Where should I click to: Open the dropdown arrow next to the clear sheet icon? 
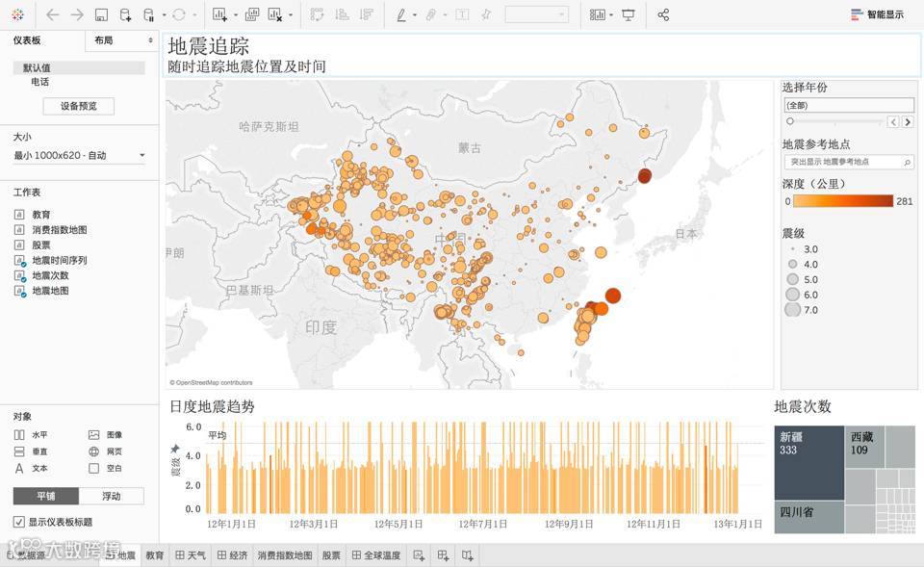pos(291,15)
